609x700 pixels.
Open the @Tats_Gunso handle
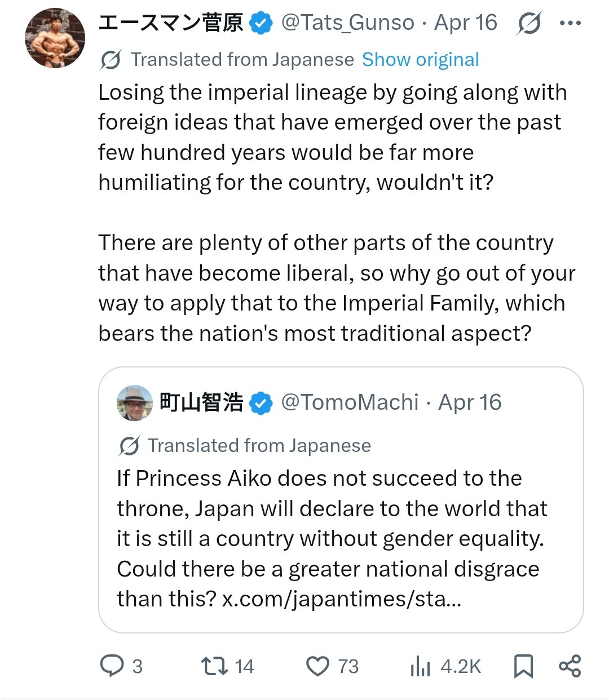(347, 23)
